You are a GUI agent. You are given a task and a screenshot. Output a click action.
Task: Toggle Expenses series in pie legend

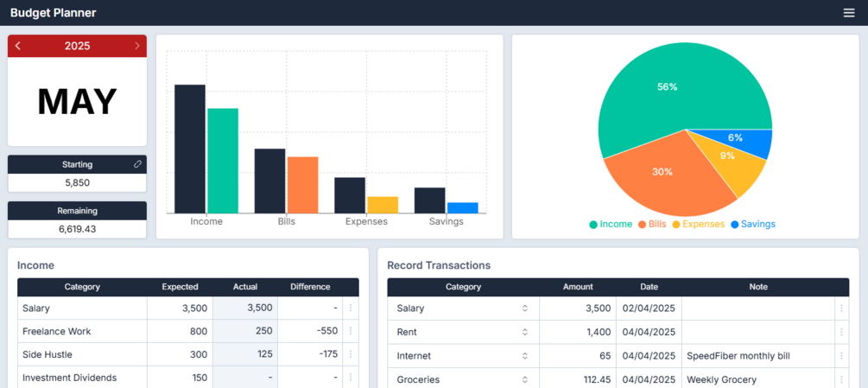point(698,224)
